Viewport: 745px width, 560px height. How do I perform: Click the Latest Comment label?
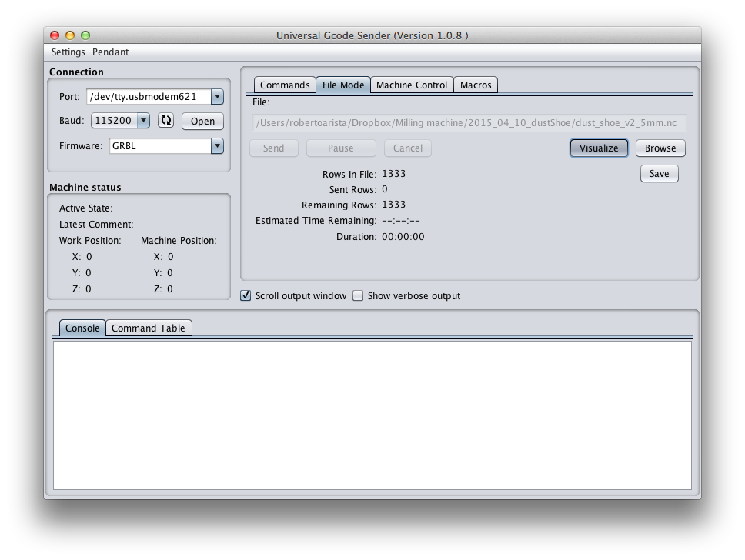pos(96,224)
